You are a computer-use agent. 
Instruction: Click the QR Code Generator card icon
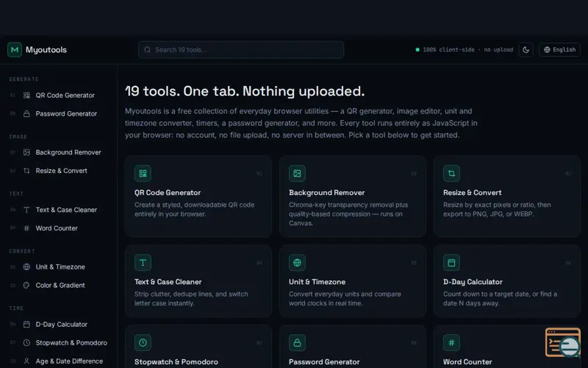(143, 174)
